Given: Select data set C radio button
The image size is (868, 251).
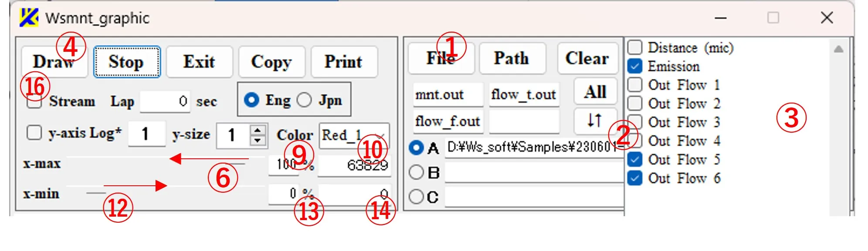Looking at the screenshot, I should 416,197.
